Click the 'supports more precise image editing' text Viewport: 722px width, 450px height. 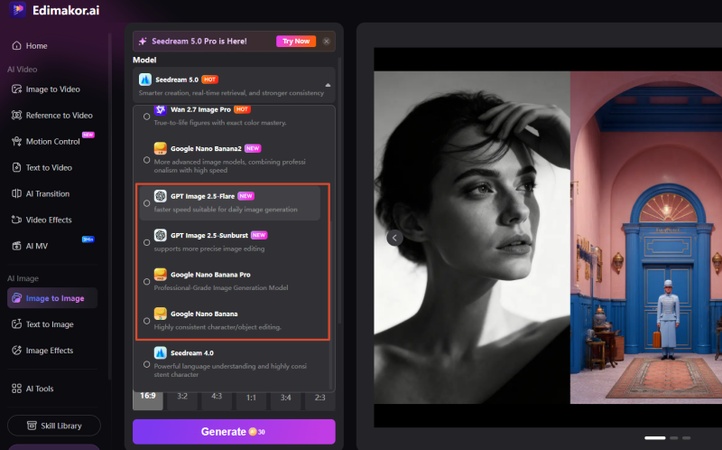coord(209,249)
